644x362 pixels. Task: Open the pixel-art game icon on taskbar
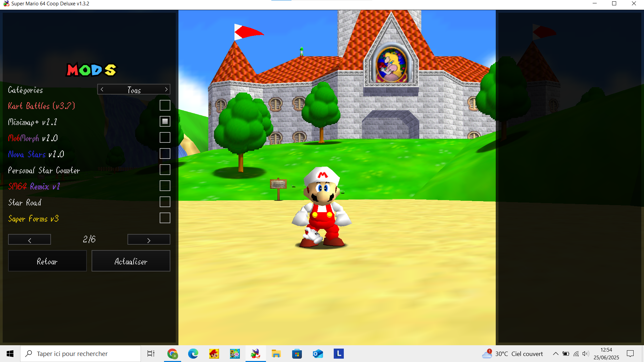coord(235,354)
